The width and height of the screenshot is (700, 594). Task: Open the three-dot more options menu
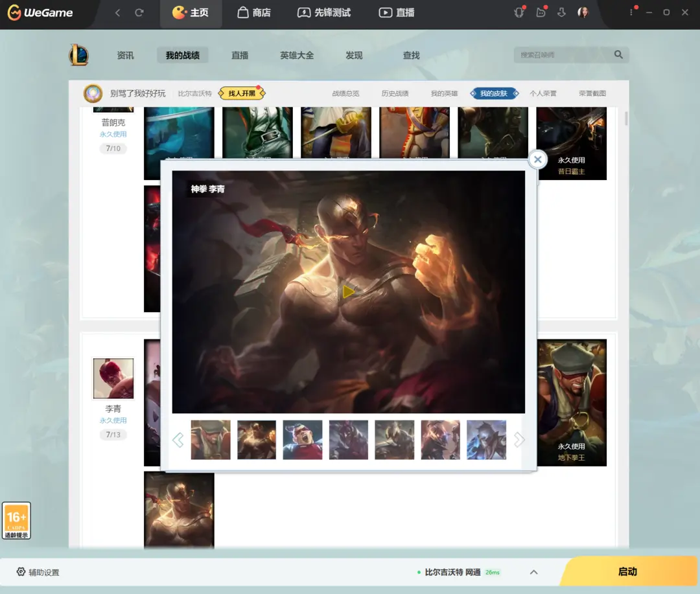tap(631, 12)
